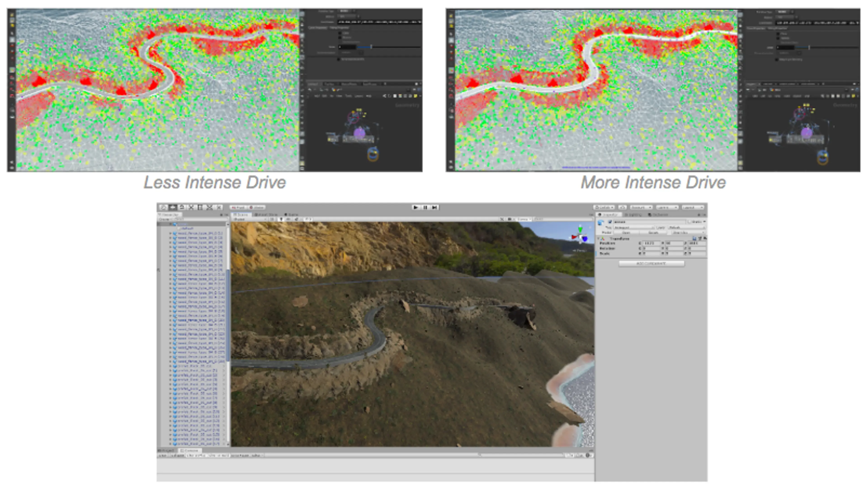Switch to the Game view tab

(x=291, y=214)
